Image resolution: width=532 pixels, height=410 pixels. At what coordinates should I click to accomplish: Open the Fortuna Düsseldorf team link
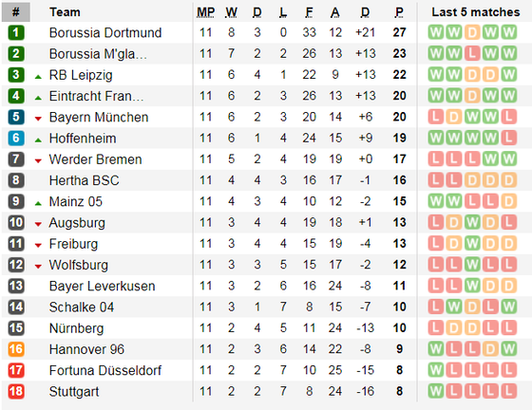[105, 370]
